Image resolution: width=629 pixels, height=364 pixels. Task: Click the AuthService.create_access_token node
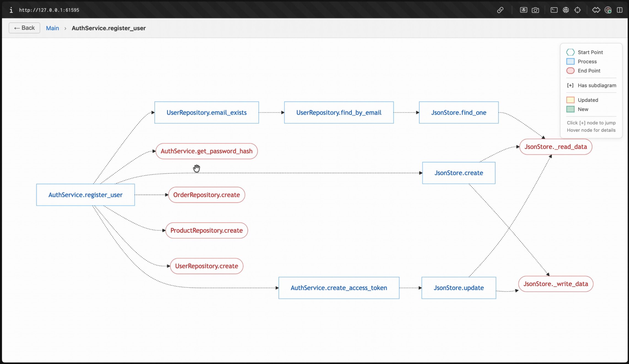(x=339, y=288)
